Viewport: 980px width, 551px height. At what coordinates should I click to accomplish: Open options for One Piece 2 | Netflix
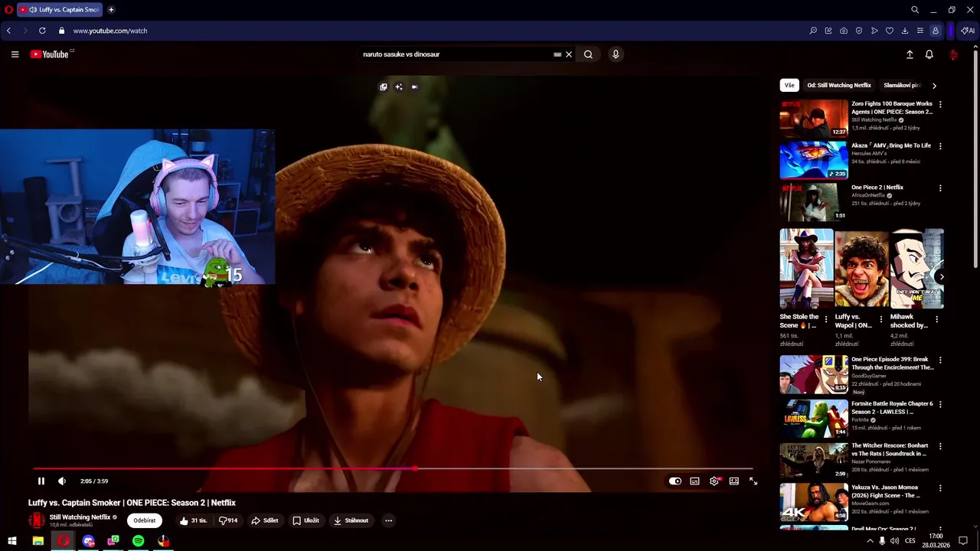point(940,188)
